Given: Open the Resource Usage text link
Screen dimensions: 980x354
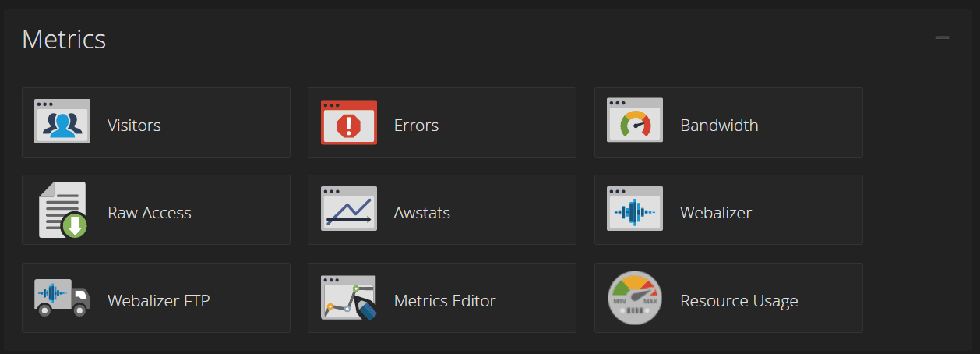Looking at the screenshot, I should [x=739, y=300].
